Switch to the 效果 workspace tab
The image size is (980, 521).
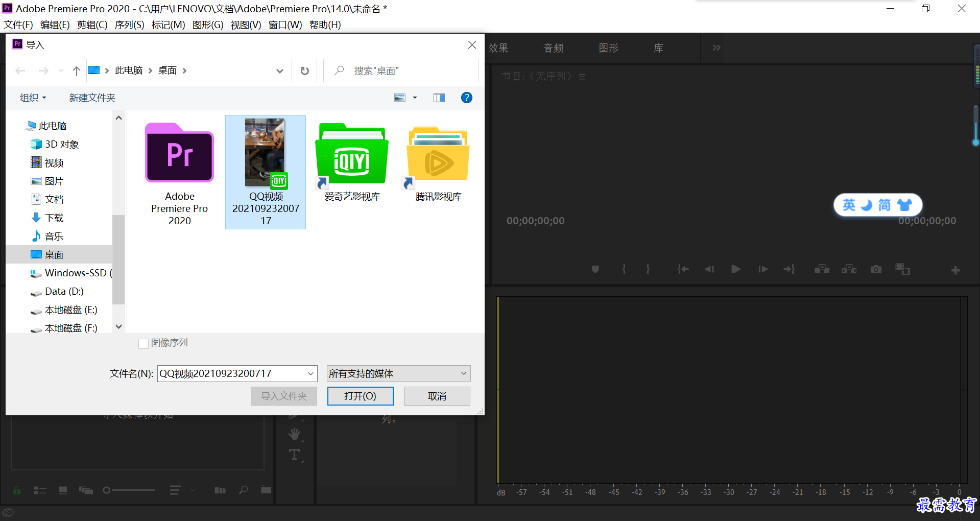pos(498,48)
